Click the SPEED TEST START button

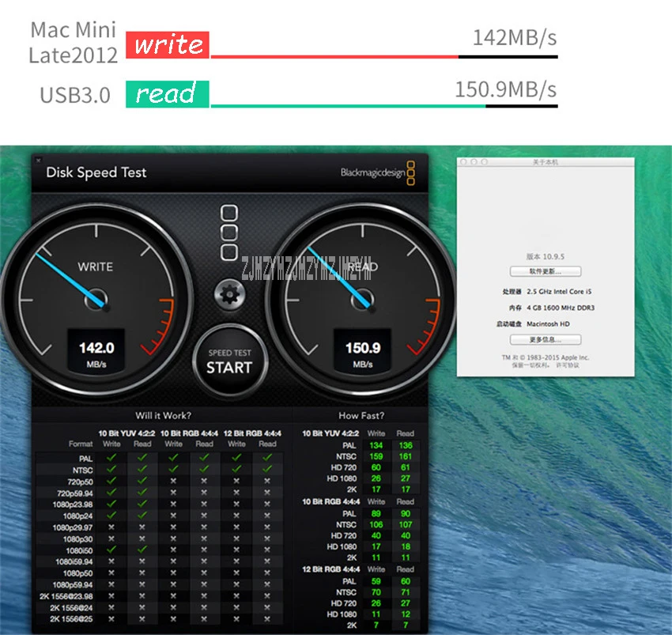(x=230, y=361)
